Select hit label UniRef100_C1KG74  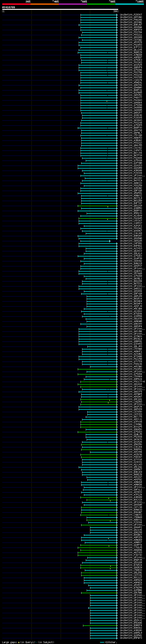pos(131,80)
